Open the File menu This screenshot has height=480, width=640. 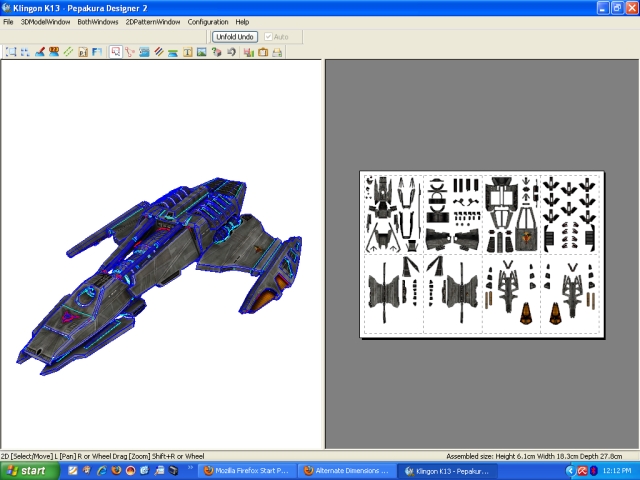point(8,22)
